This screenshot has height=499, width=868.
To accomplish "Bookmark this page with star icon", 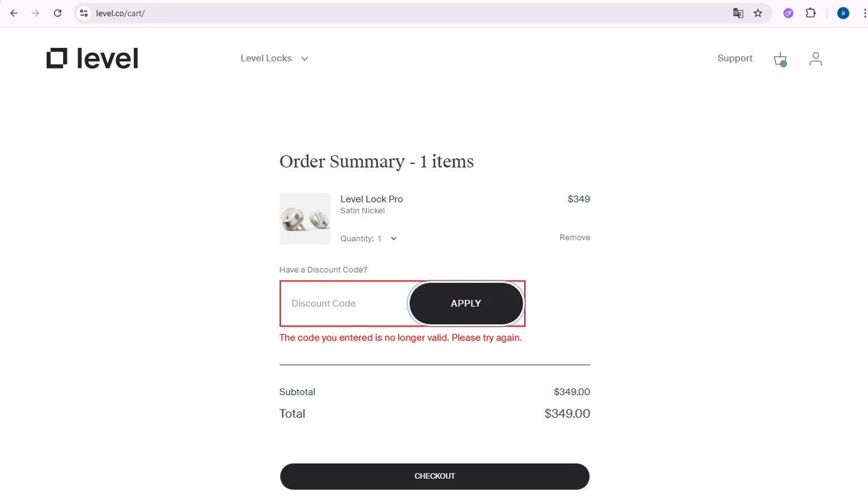I will point(758,13).
